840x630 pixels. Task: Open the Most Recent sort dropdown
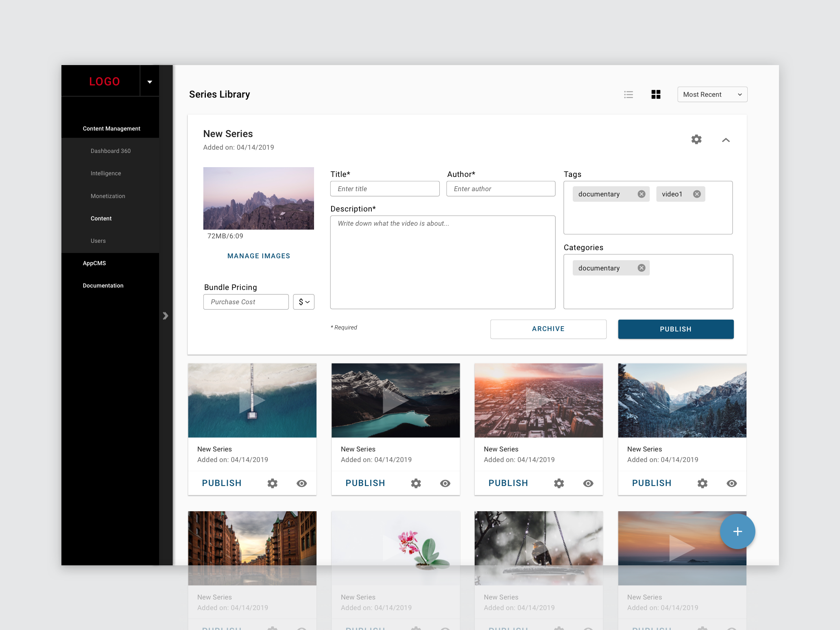click(x=712, y=94)
